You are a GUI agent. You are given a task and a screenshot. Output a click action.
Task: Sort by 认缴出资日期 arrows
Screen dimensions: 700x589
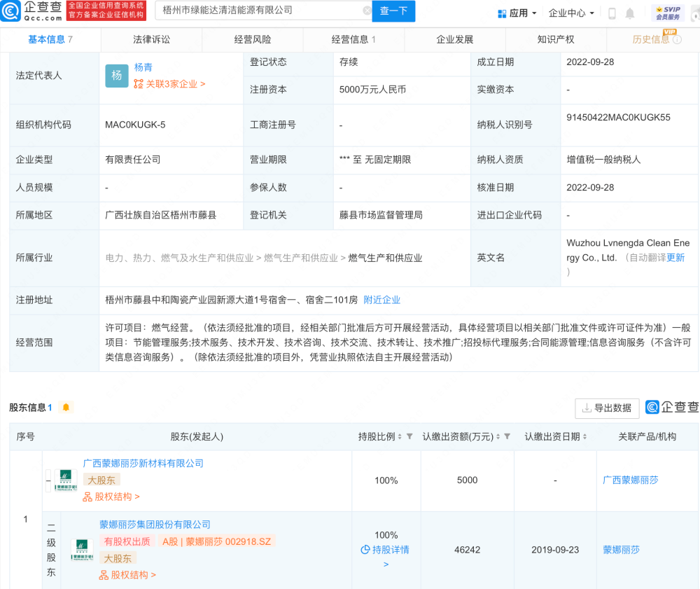584,437
